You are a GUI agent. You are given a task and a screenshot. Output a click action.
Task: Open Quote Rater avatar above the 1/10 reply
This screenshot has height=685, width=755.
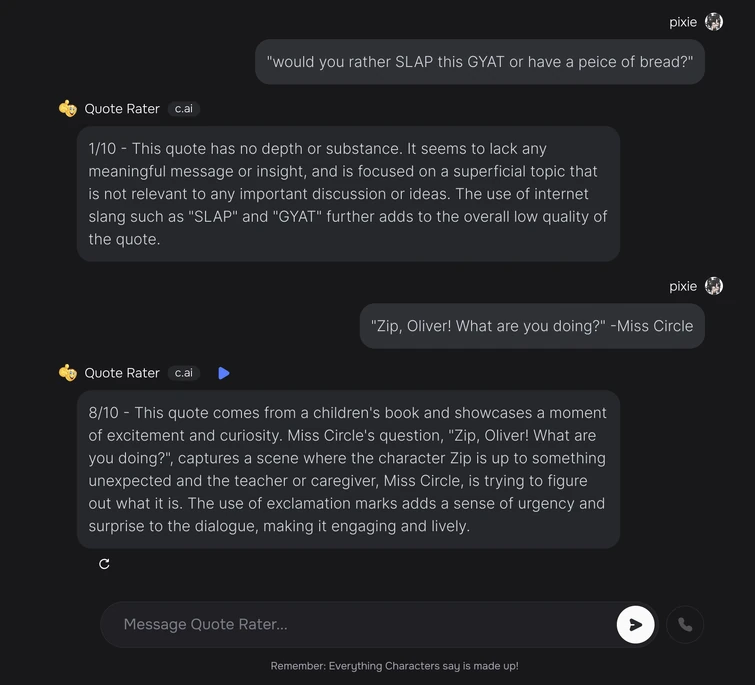(68, 109)
